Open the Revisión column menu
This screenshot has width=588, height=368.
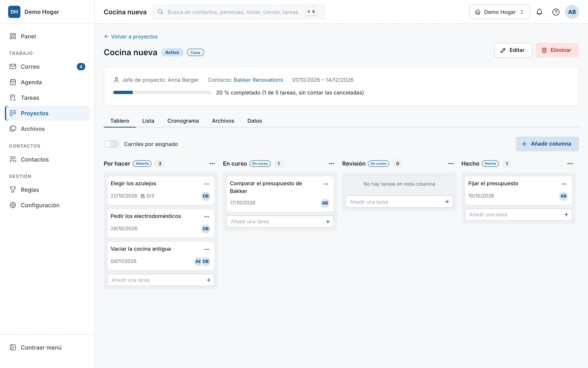tap(451, 164)
